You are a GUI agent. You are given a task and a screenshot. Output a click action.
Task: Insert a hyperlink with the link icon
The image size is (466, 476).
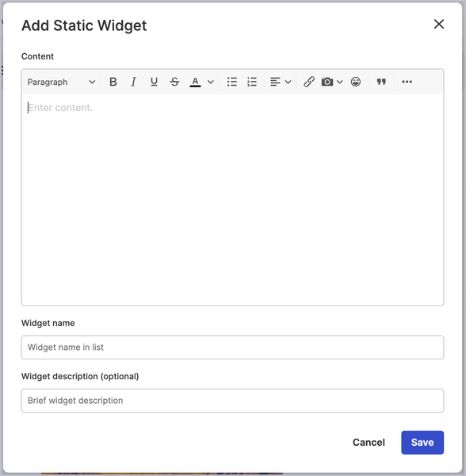click(x=309, y=82)
